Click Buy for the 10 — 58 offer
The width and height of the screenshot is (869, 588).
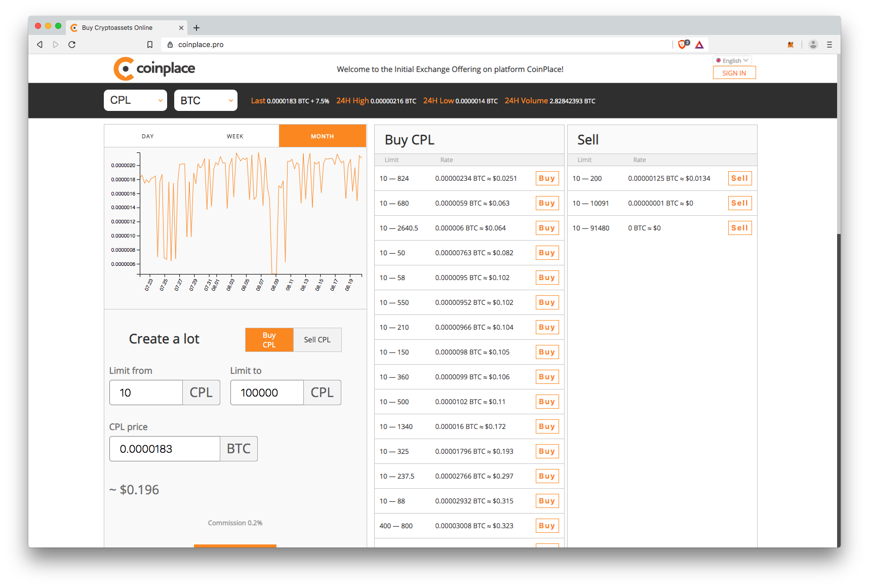[547, 278]
